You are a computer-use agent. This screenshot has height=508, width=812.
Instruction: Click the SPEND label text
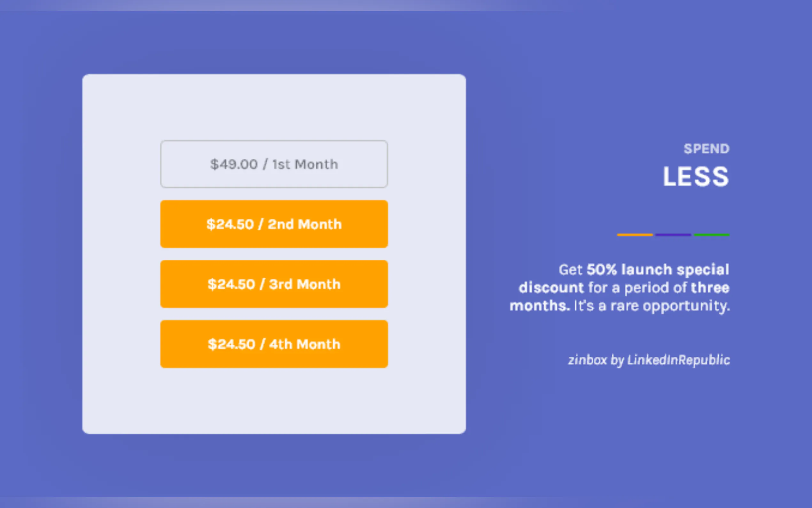(x=706, y=149)
